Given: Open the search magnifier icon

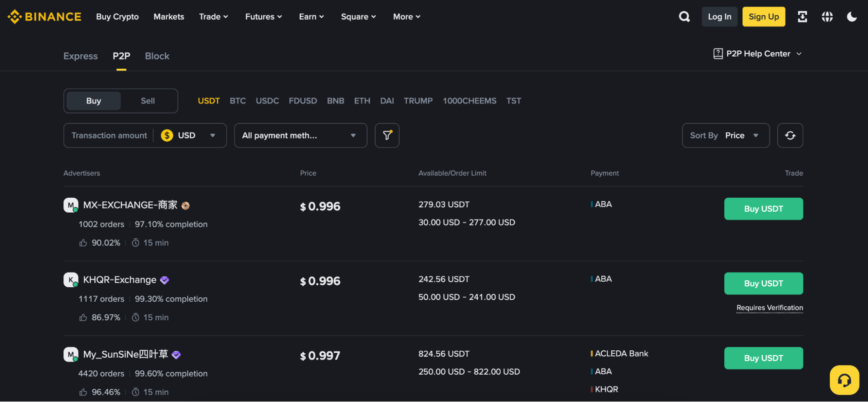Looking at the screenshot, I should (684, 17).
